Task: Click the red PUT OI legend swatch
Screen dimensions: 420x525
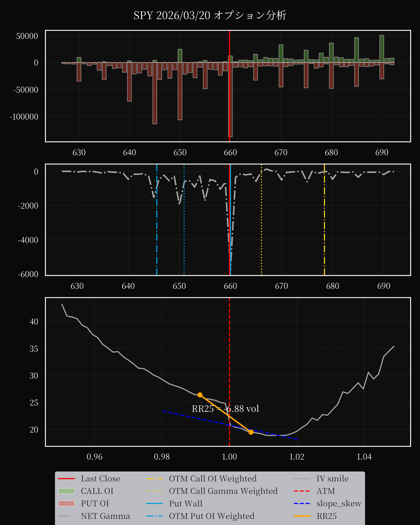Action: 66,503
